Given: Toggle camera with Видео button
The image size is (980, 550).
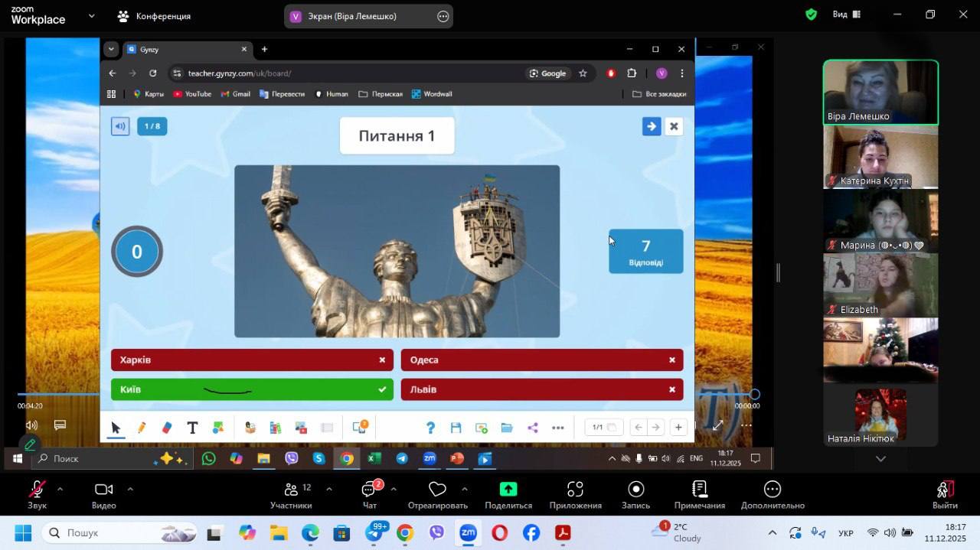Looking at the screenshot, I should click(103, 494).
